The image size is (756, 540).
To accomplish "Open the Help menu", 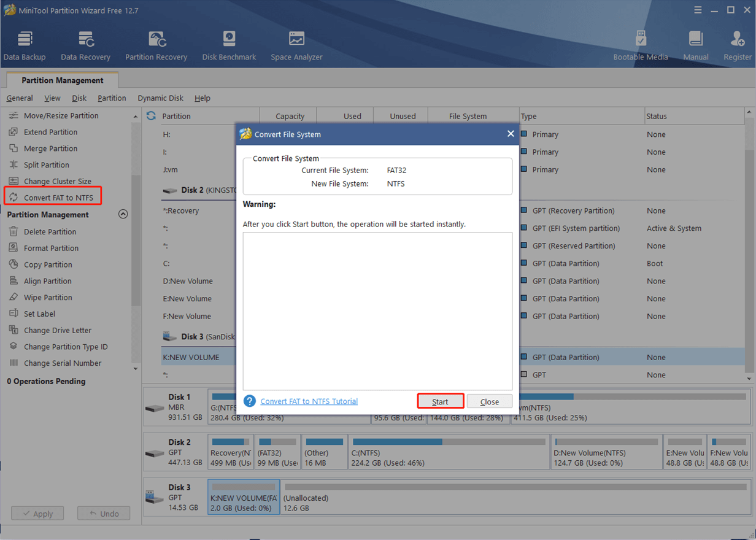I will 202,98.
